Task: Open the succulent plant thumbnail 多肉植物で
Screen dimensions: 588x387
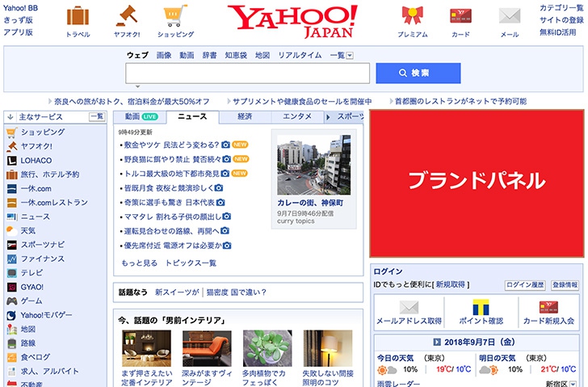Action: tap(267, 348)
